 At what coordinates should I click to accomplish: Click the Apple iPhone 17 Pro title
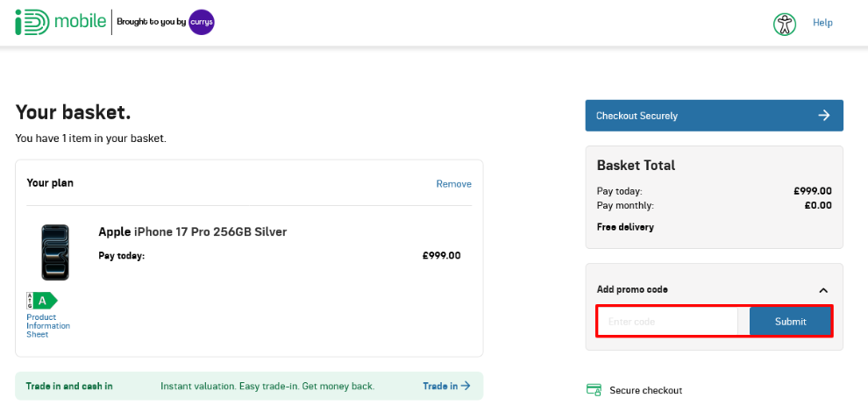point(193,231)
